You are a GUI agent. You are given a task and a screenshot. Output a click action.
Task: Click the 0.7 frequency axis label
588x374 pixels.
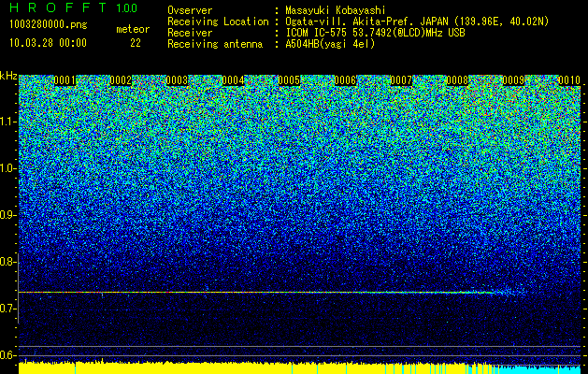coord(8,309)
